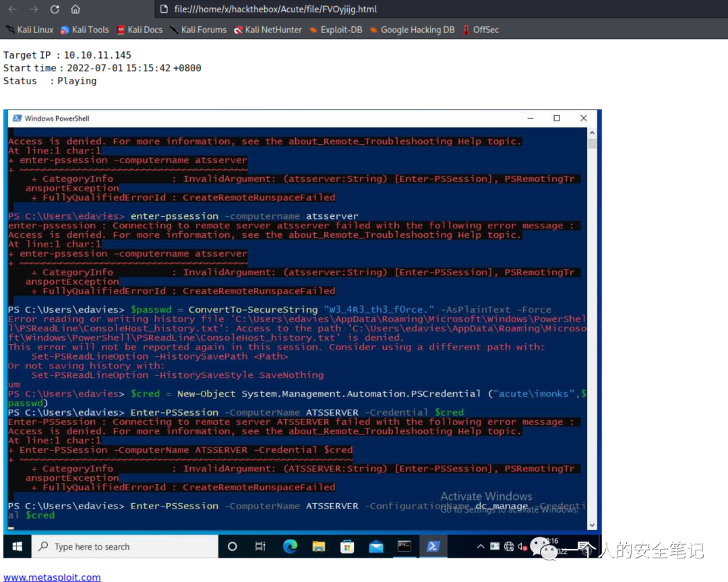This screenshot has height=582, width=728.
Task: Open Cortana circle icon in taskbar
Action: [232, 546]
